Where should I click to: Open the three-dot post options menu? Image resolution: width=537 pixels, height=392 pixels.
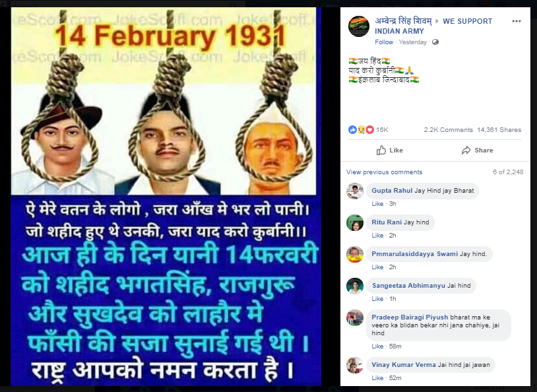tap(516, 21)
